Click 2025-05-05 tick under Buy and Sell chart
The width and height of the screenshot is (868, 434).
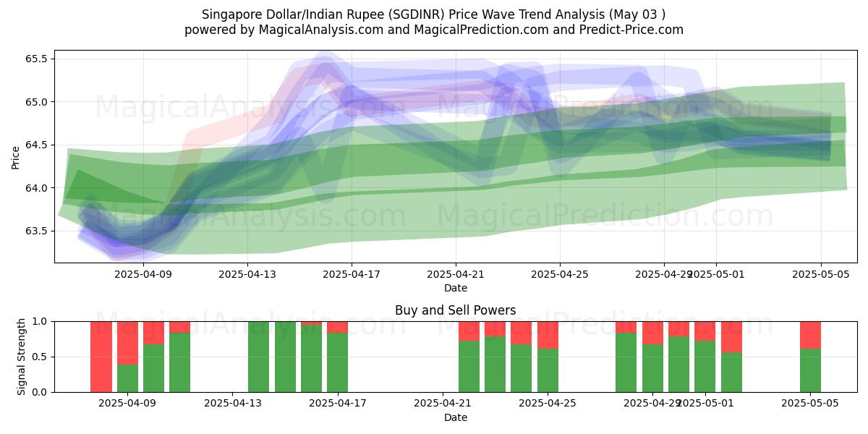coord(810,404)
